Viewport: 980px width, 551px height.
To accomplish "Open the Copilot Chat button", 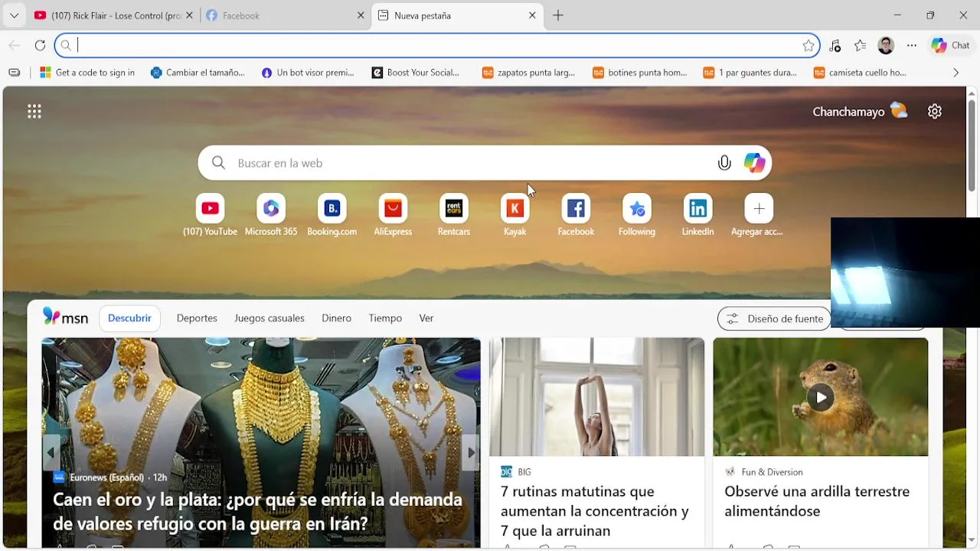I will (950, 46).
